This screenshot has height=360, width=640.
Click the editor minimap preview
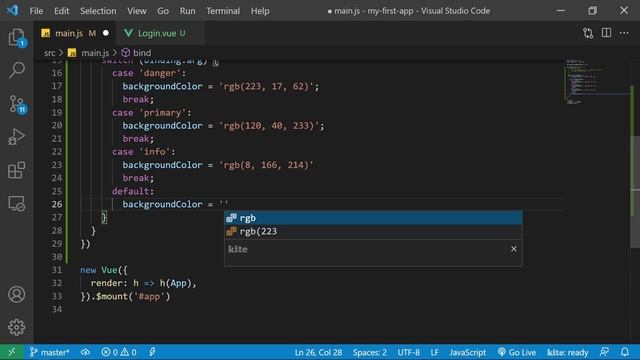pyautogui.click(x=597, y=82)
